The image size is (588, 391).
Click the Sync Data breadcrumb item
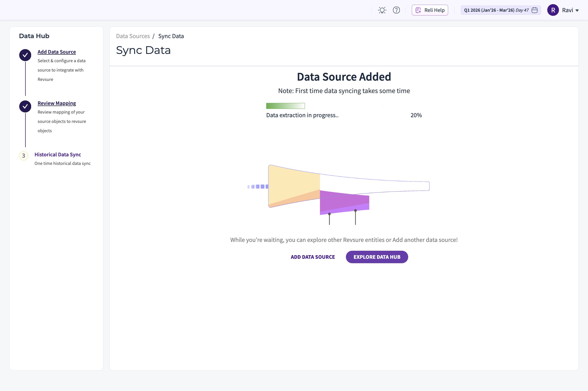coord(171,36)
